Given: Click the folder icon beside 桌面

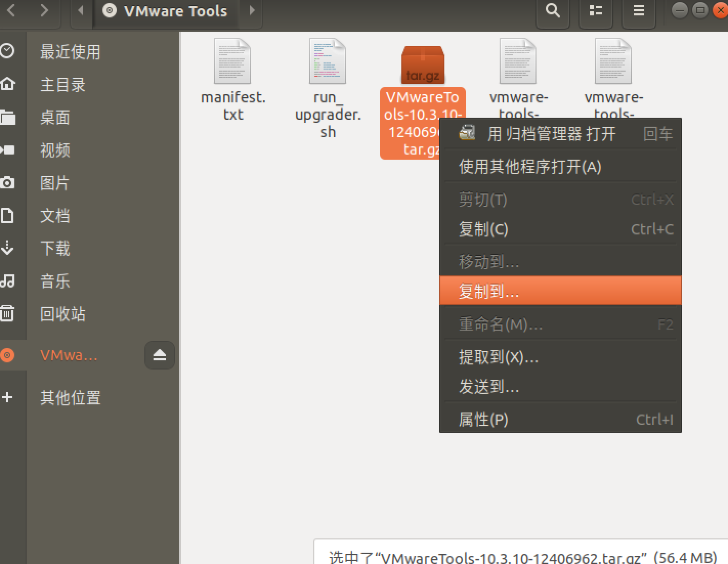Looking at the screenshot, I should pyautogui.click(x=7, y=117).
